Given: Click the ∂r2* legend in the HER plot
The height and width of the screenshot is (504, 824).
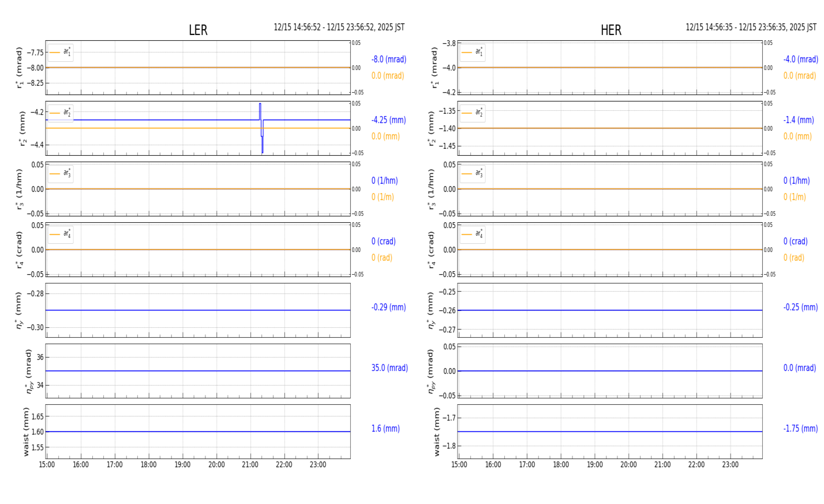Looking at the screenshot, I should (473, 113).
